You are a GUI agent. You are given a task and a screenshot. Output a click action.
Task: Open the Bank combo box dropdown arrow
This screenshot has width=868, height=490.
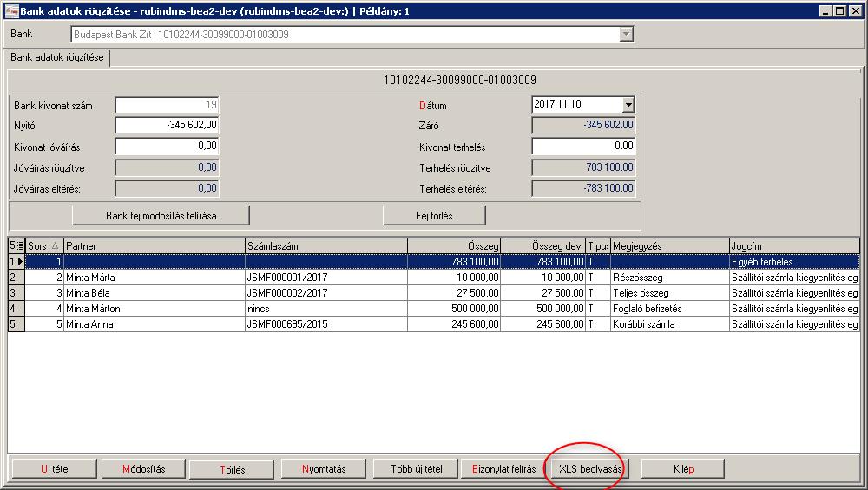point(626,35)
